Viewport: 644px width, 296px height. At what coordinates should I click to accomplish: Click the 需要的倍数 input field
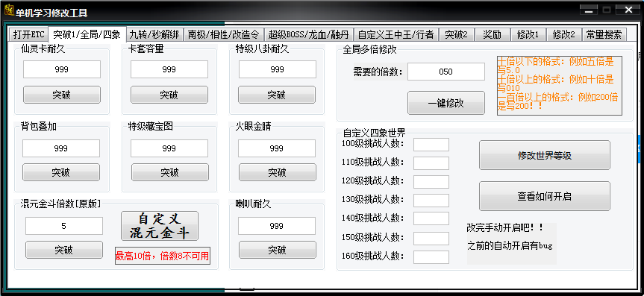pyautogui.click(x=446, y=72)
